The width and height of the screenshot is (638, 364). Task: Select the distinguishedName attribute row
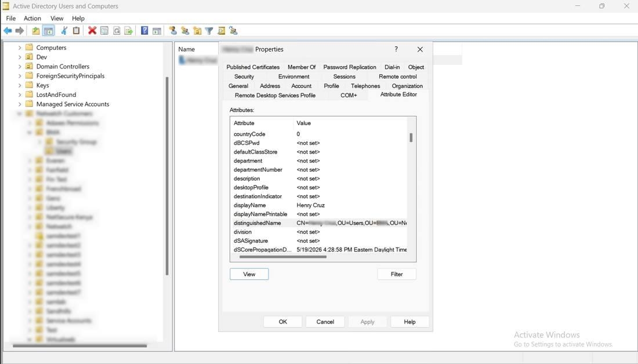pyautogui.click(x=318, y=223)
